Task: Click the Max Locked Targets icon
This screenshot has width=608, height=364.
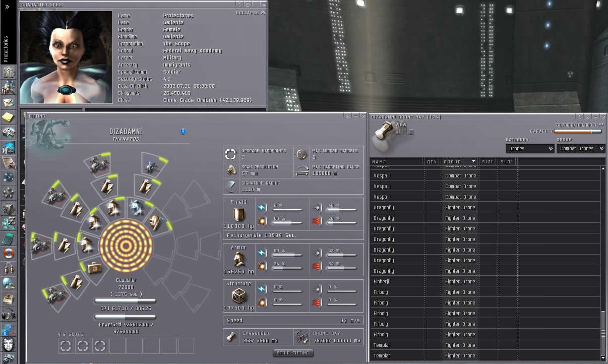Action: click(301, 154)
